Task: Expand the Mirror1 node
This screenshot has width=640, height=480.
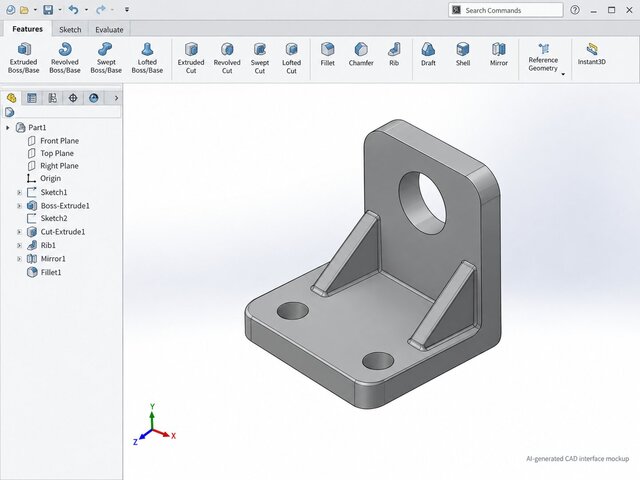Action: [x=19, y=259]
